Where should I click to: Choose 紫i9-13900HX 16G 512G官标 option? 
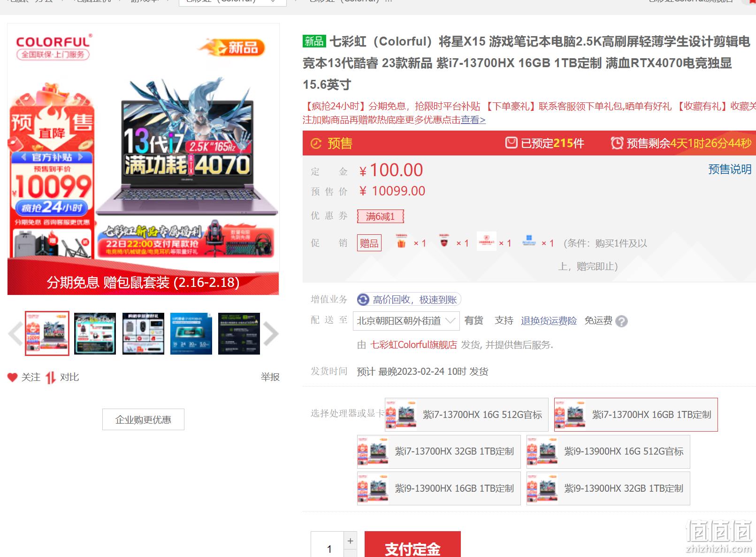(x=608, y=451)
